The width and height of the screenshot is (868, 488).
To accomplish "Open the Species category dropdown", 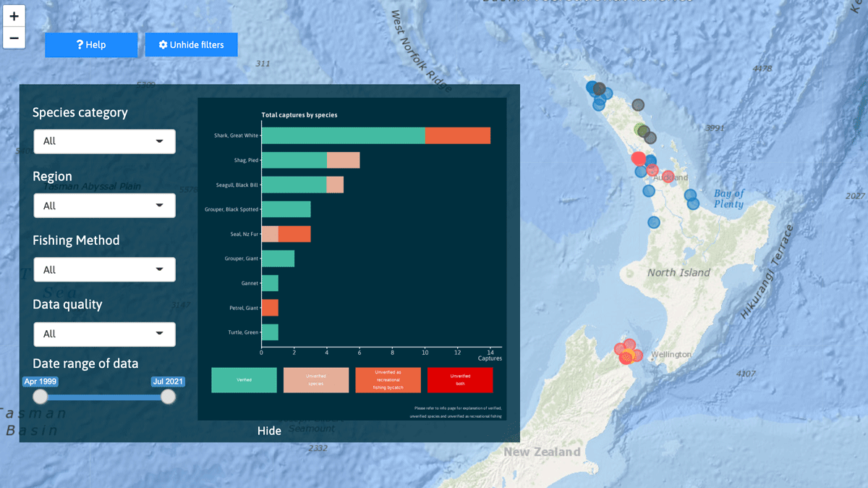I will (104, 141).
